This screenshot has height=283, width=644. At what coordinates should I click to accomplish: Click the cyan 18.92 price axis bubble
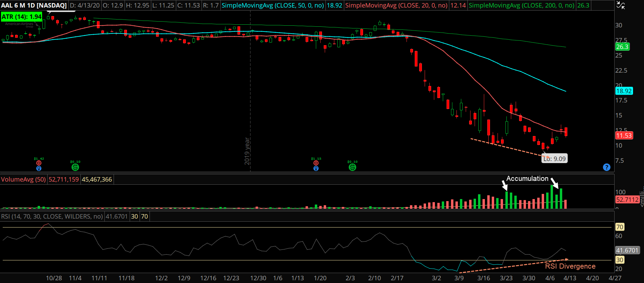click(624, 91)
